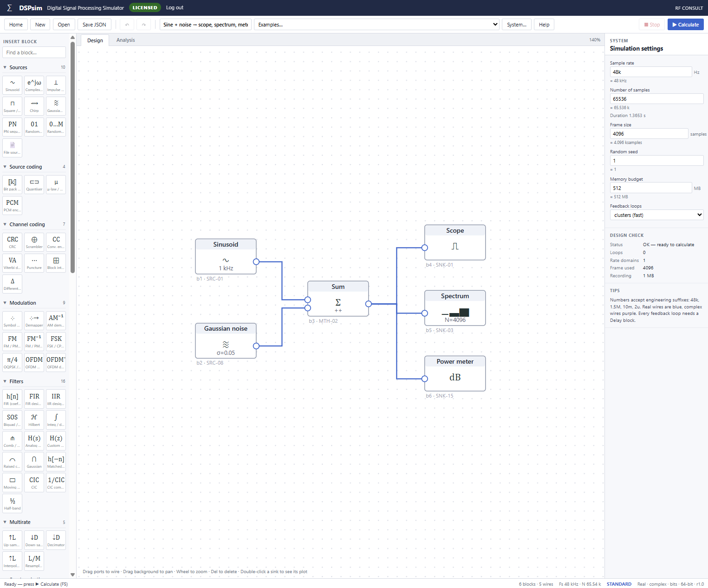Choose the L/M Resample block
The image size is (708, 588).
(x=34, y=562)
